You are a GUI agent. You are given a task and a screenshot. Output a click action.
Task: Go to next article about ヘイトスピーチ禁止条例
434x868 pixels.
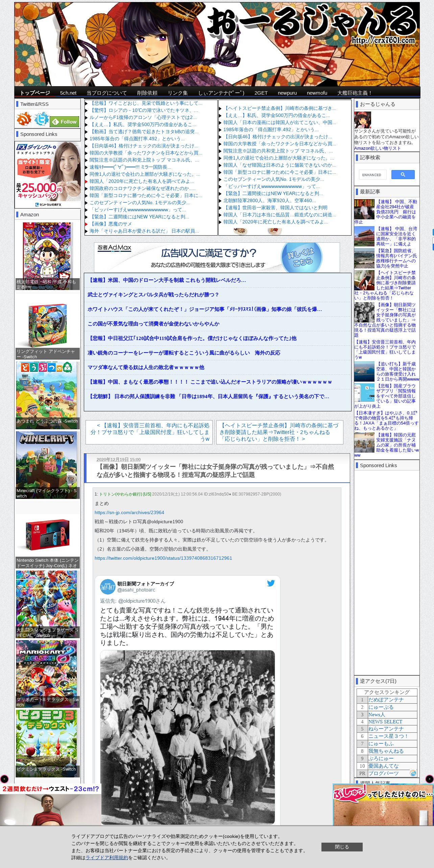pos(280,432)
